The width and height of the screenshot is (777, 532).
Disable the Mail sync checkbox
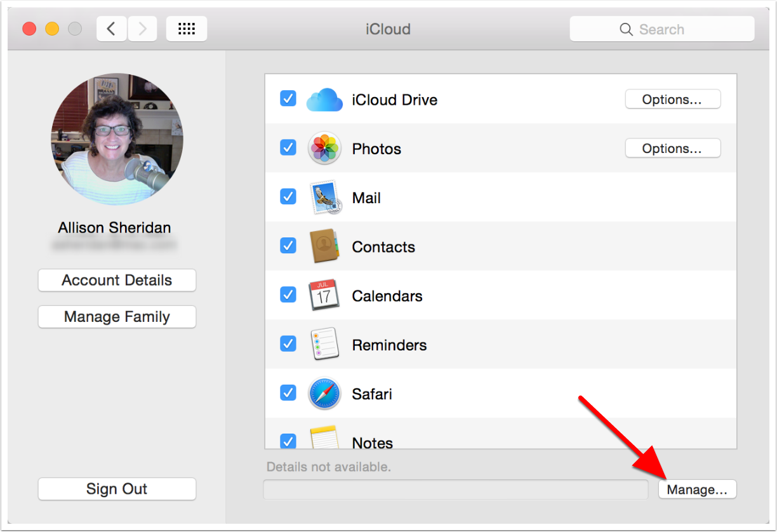(x=288, y=197)
